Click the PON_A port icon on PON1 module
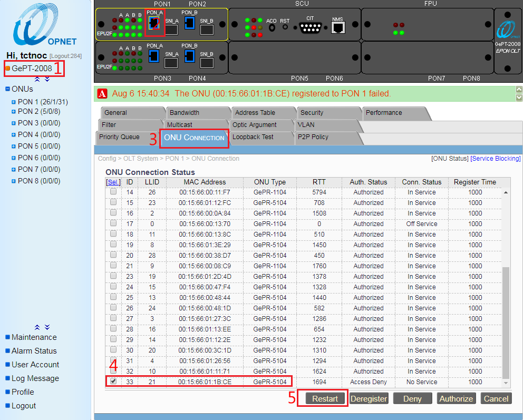The width and height of the screenshot is (523, 420). [x=154, y=23]
